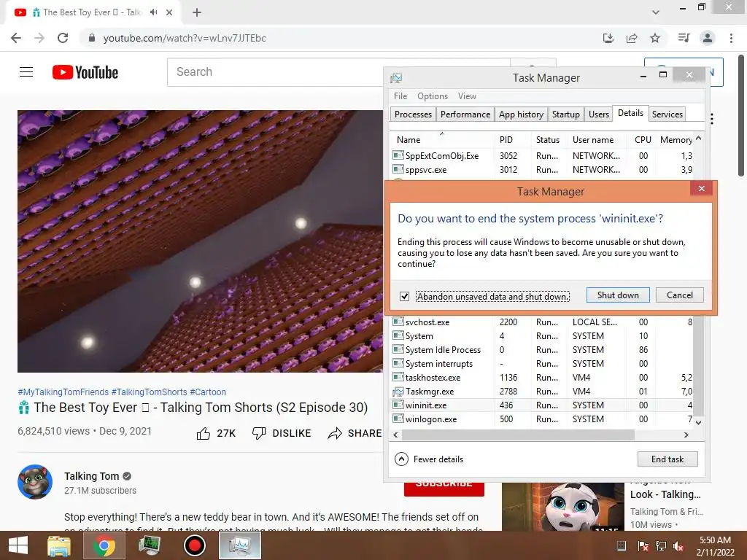Confirm with the Shut down button
Viewport: 747px width, 560px height.
pos(618,295)
